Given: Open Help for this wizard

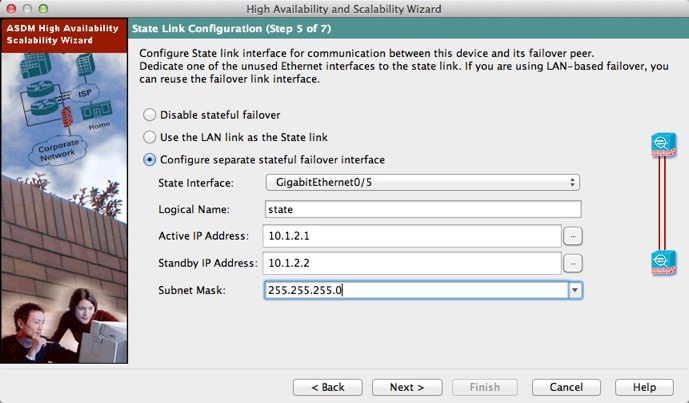Looking at the screenshot, I should click(644, 387).
